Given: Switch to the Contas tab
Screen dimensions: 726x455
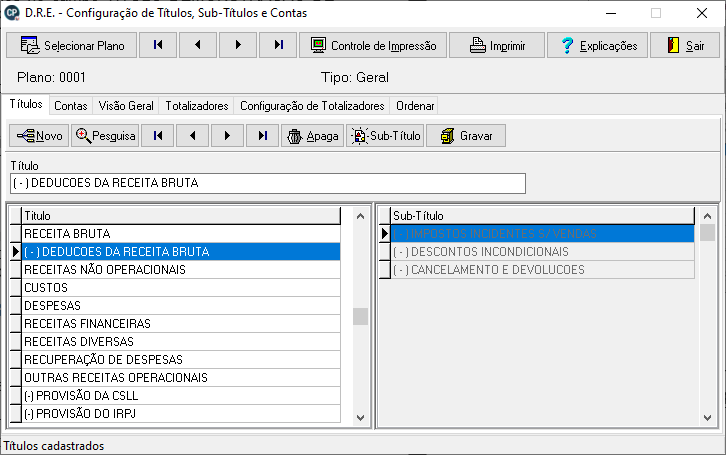Looking at the screenshot, I should (x=71, y=106).
